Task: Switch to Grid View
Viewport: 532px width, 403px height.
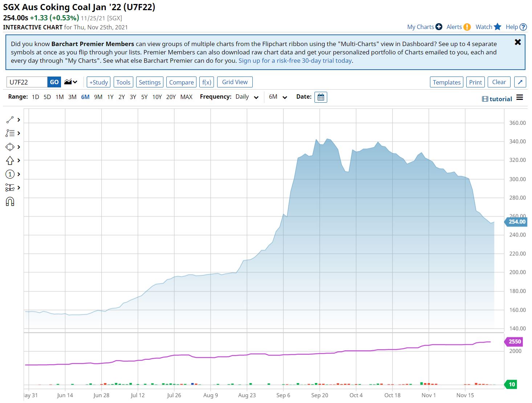Action: pos(235,82)
